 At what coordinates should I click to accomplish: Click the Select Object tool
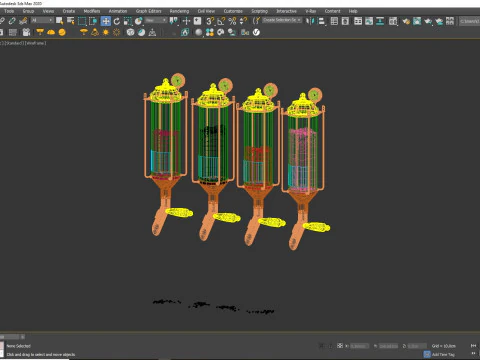[60, 21]
